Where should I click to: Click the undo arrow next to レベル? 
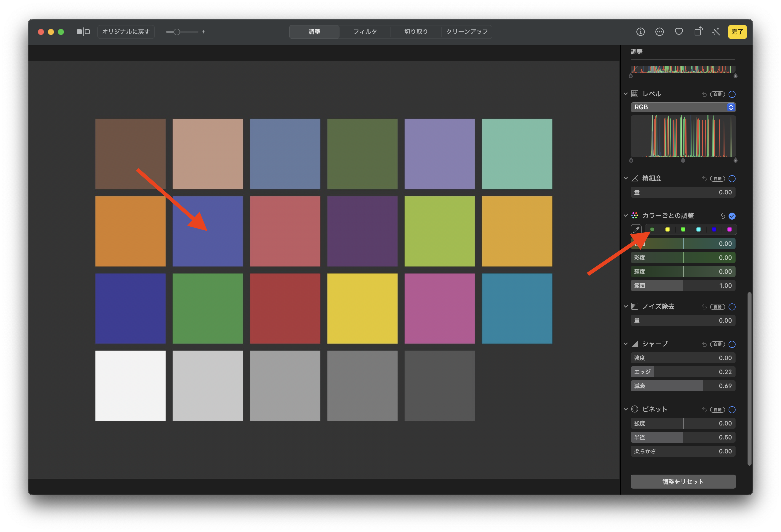(704, 94)
